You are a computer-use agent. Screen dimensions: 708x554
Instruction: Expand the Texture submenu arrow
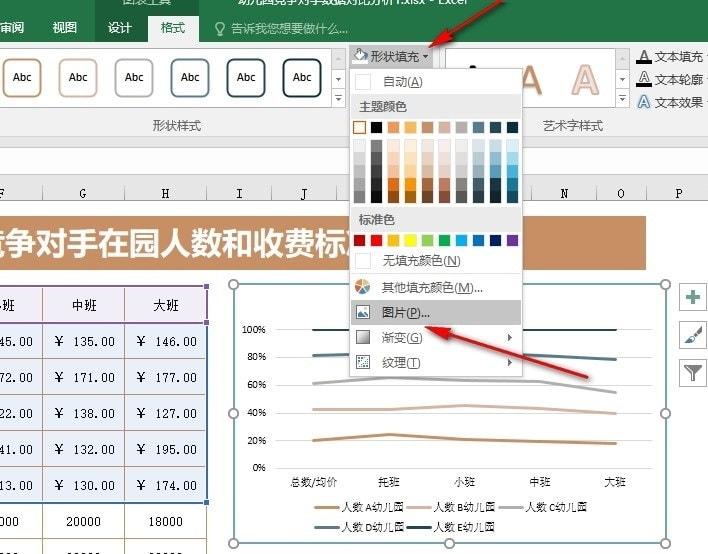click(510, 362)
